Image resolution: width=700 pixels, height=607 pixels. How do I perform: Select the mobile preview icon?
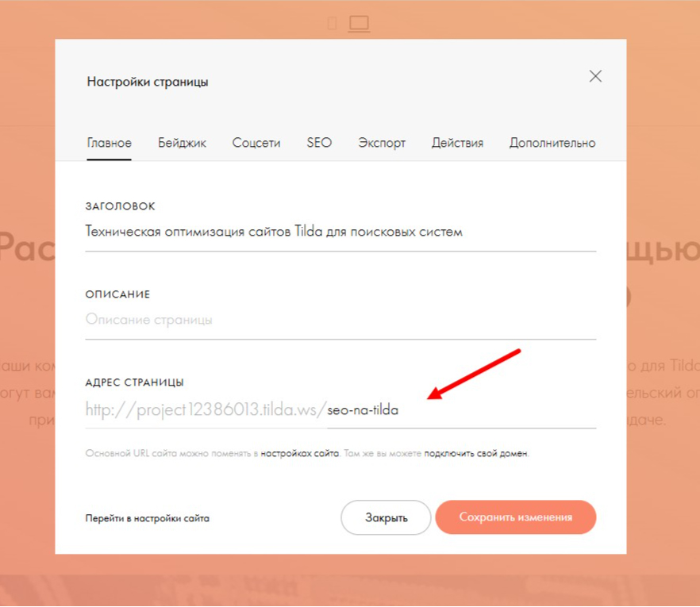(332, 23)
